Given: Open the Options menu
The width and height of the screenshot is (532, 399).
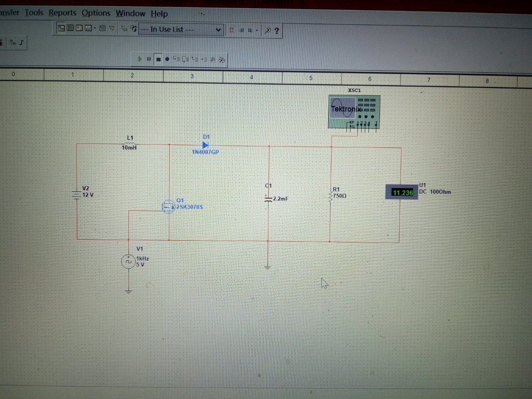Looking at the screenshot, I should (x=96, y=13).
